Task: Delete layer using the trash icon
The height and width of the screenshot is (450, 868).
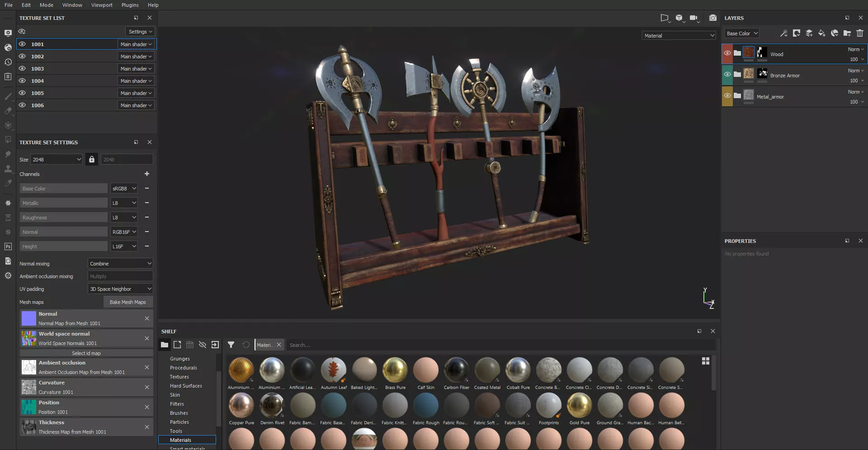Action: coord(859,33)
